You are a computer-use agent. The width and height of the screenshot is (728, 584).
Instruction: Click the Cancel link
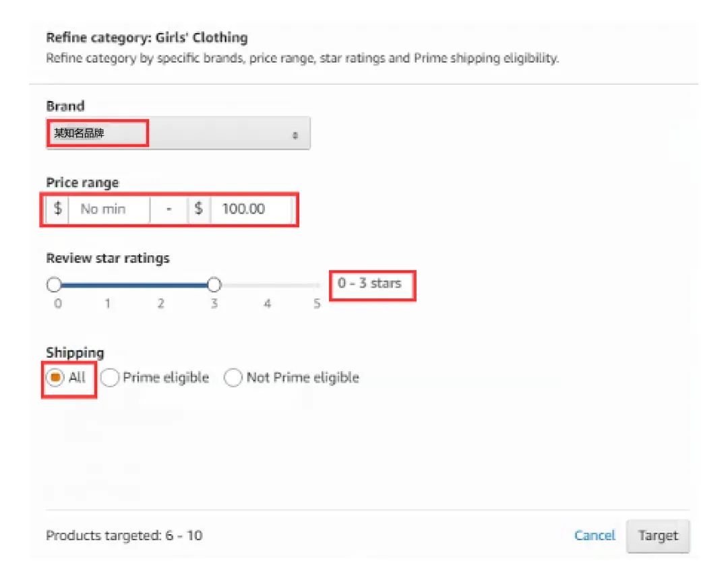[595, 536]
